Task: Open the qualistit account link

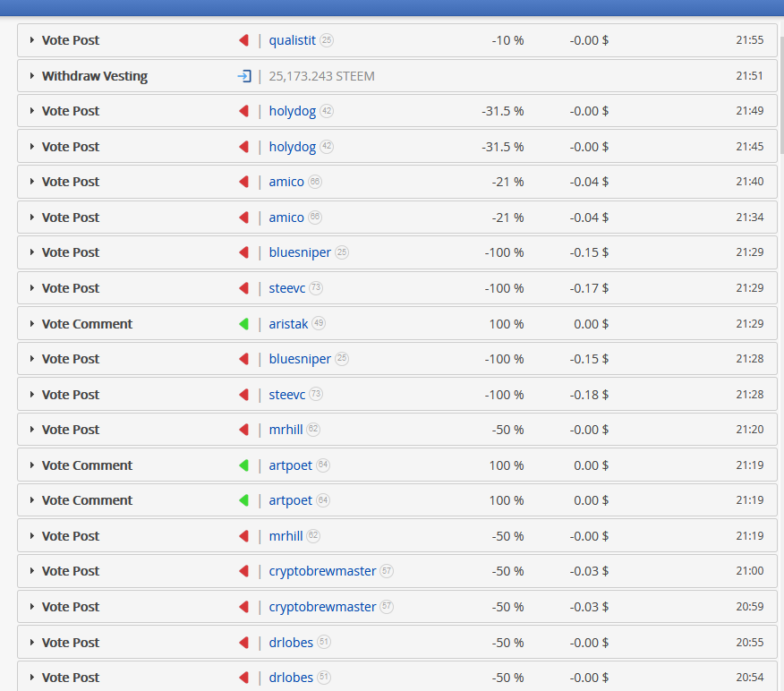Action: click(x=293, y=40)
